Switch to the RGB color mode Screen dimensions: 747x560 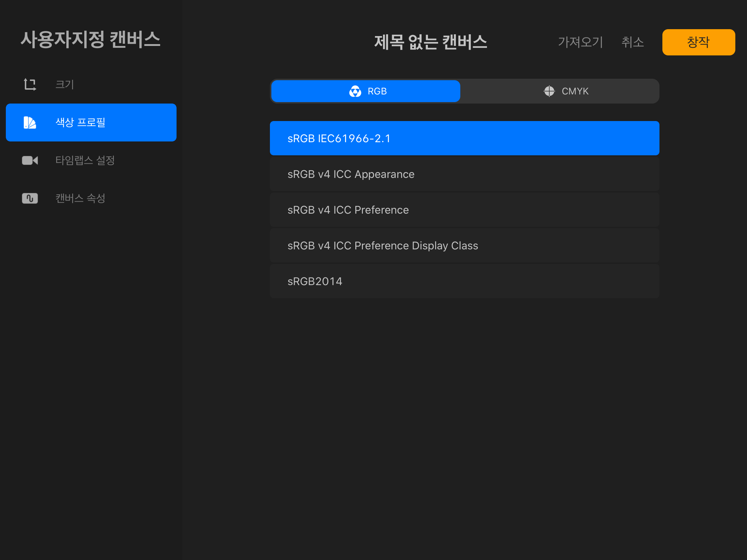tap(366, 91)
